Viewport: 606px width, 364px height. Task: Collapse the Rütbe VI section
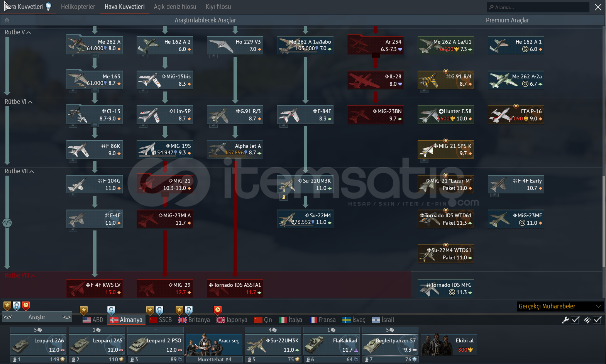[x=19, y=102]
